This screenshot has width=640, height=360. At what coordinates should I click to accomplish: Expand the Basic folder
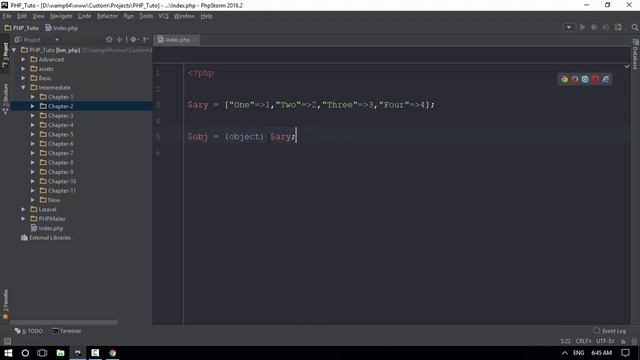[x=24, y=78]
